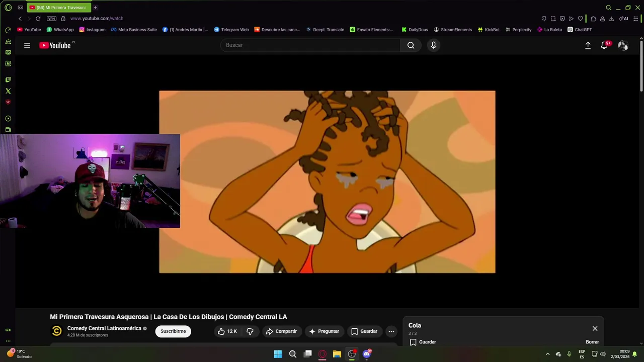
Task: Open the La Ruleta bookmark
Action: 549,30
